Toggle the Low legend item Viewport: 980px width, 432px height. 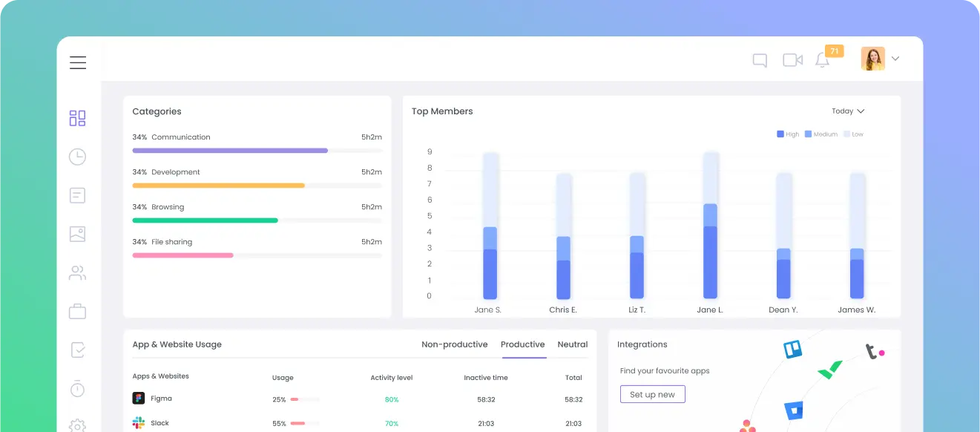852,134
